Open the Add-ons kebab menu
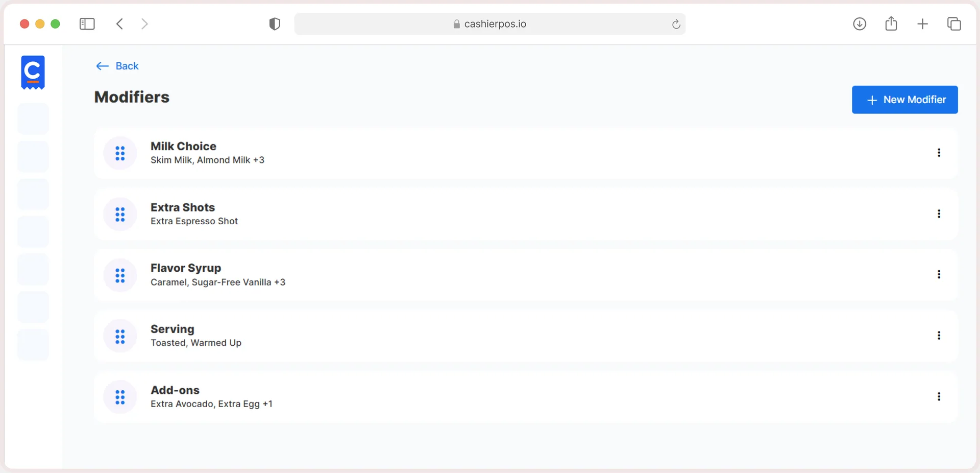 tap(939, 396)
